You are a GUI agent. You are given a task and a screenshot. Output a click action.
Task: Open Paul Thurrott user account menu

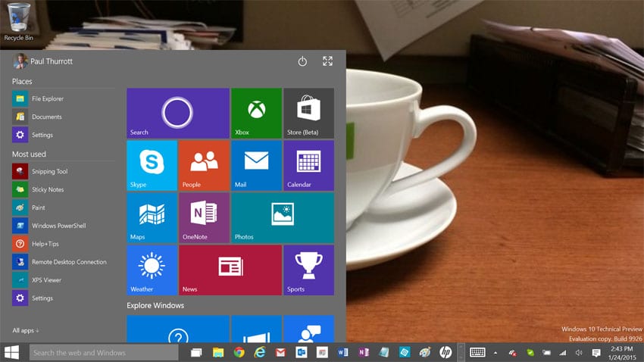(x=42, y=61)
